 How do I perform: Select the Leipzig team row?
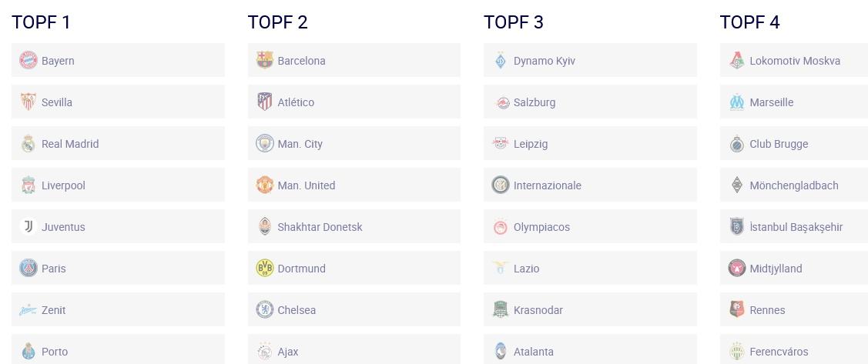(590, 143)
